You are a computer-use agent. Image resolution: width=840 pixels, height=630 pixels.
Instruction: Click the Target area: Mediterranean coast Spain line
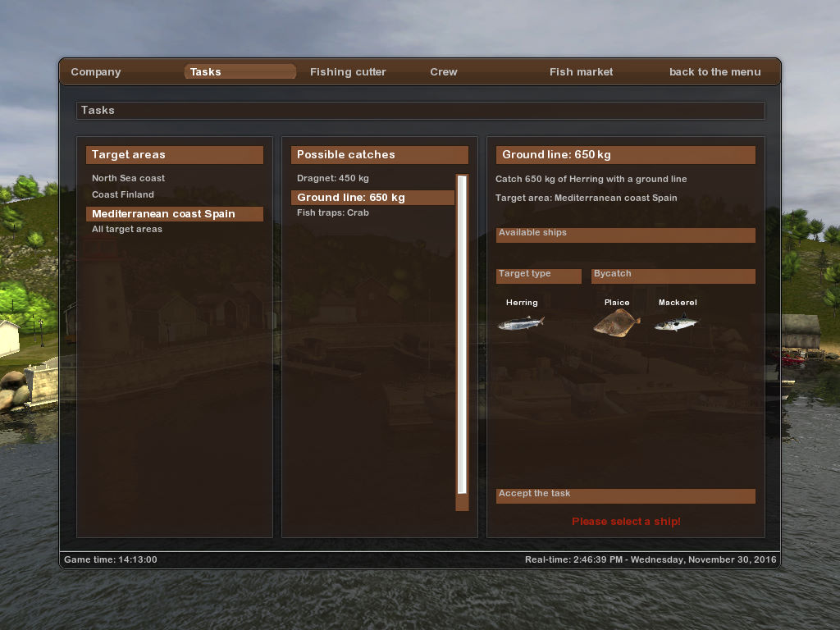point(586,198)
